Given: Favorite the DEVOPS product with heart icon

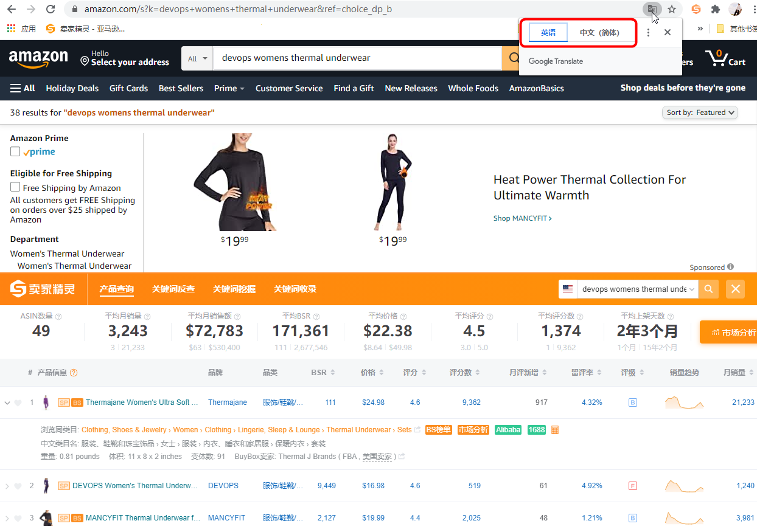Looking at the screenshot, I should tap(18, 486).
